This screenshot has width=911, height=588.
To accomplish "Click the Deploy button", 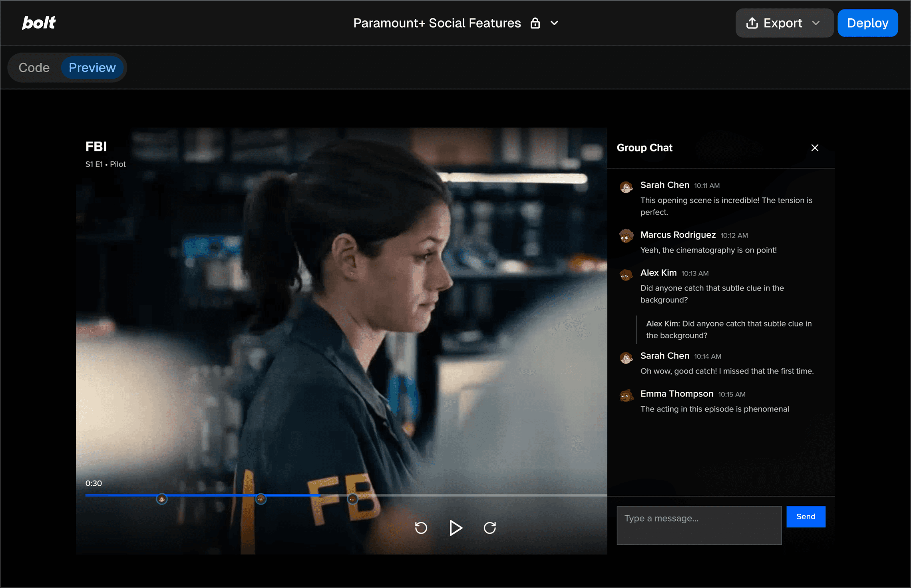I will [867, 23].
